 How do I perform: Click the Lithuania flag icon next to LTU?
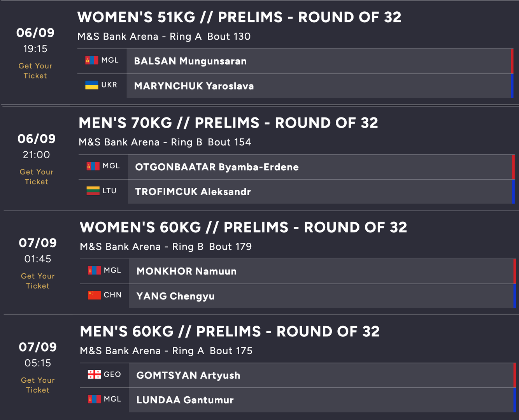pos(93,191)
